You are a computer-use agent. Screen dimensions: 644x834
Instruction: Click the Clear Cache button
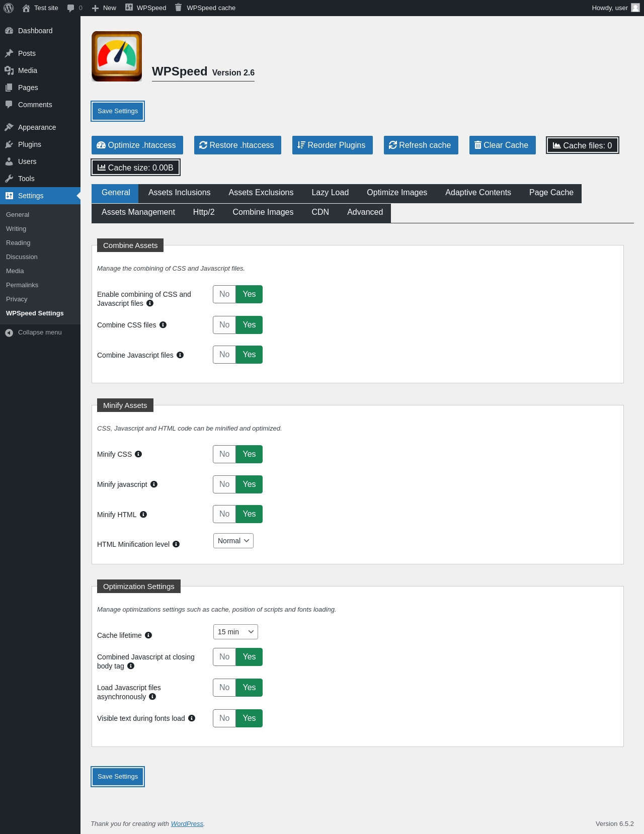click(x=503, y=145)
